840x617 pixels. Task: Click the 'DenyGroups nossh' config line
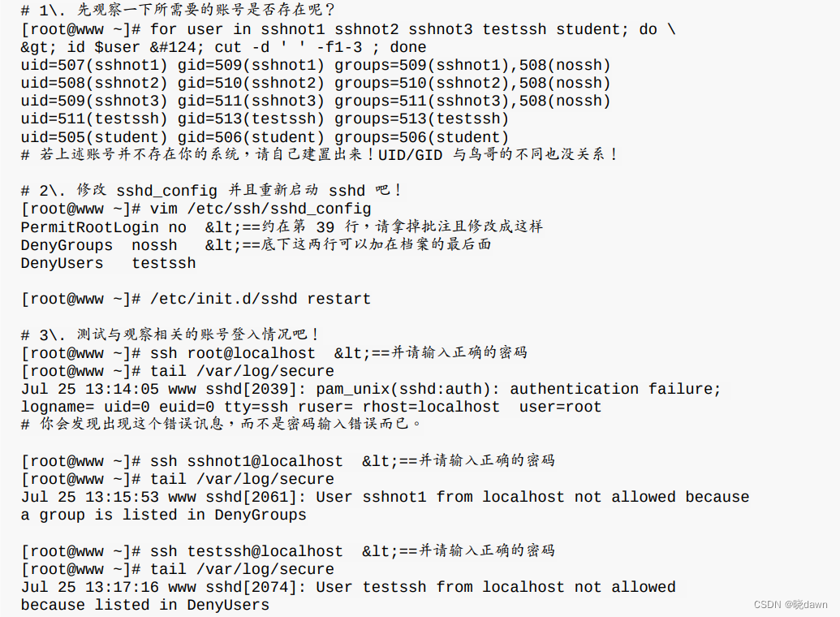tap(99, 245)
